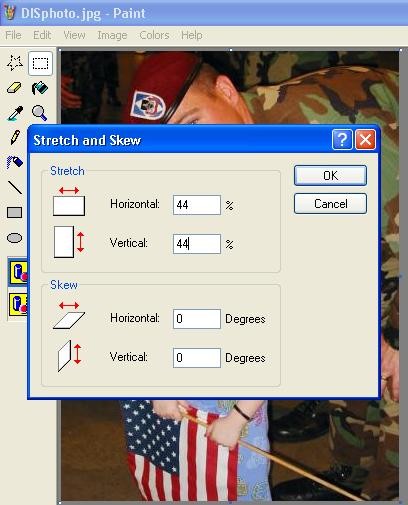Click the DISphoto.jpg - Paint title bar
This screenshot has height=505, width=408.
204,13
